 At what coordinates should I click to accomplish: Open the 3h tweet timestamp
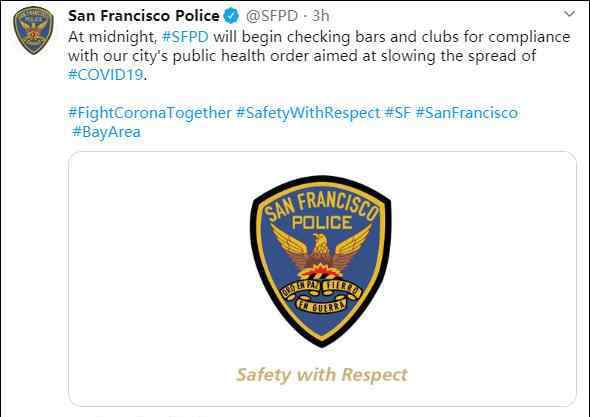pos(321,16)
